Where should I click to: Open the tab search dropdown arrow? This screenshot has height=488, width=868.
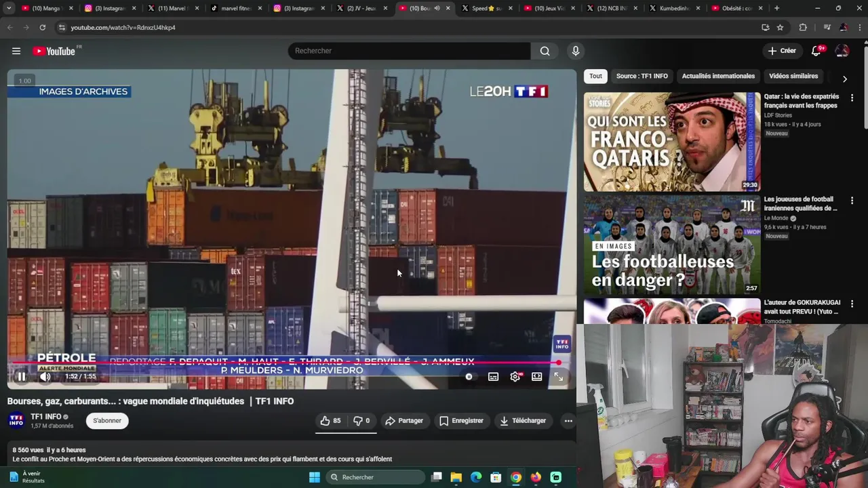9,8
